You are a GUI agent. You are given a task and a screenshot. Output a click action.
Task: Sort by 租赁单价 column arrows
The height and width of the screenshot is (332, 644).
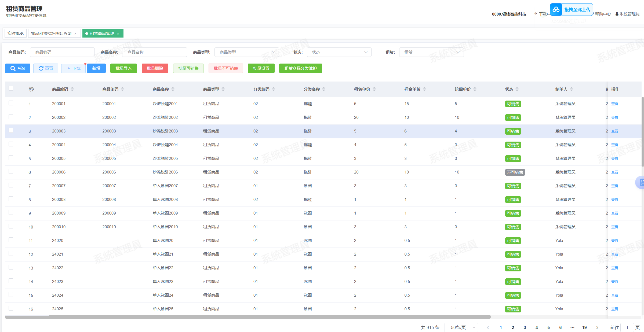coord(374,89)
